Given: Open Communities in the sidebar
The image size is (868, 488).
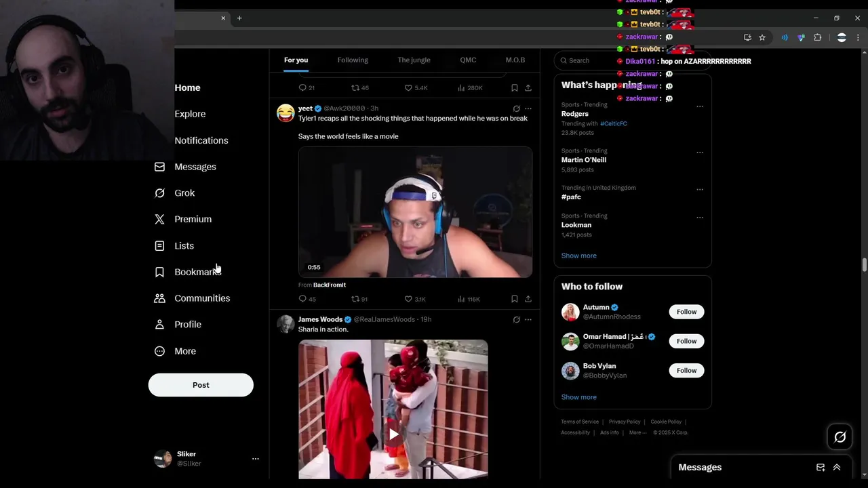Looking at the screenshot, I should point(192,298).
